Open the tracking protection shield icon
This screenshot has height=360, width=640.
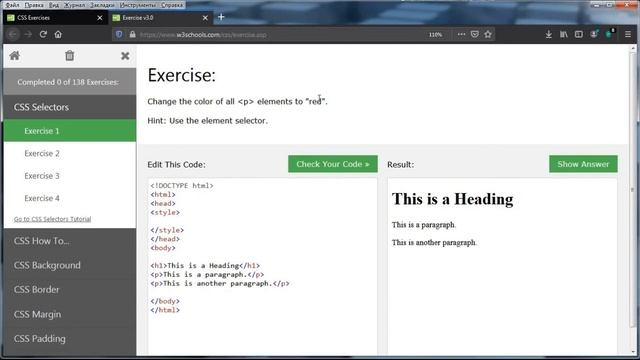click(119, 34)
